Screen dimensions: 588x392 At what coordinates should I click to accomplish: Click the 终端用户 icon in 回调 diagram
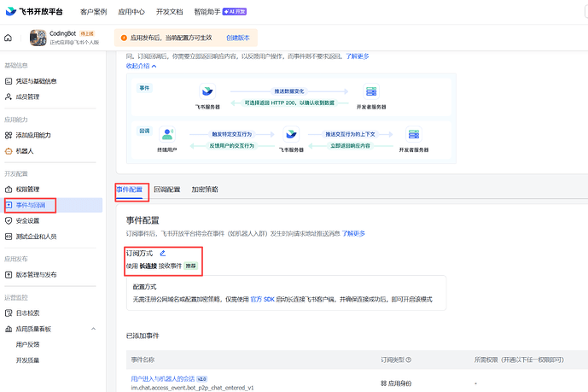pos(167,134)
